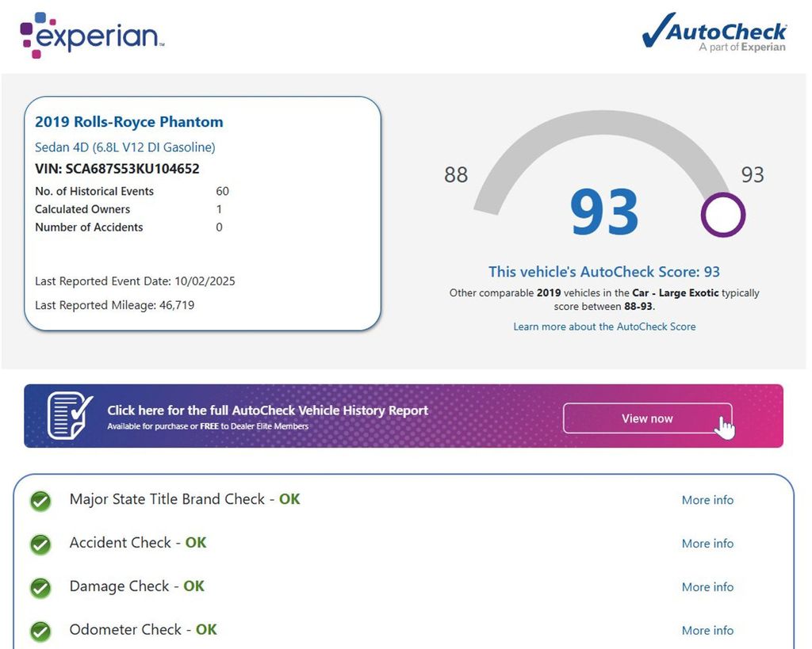The height and width of the screenshot is (649, 812).
Task: Click the Sedan 4D engine description line
Action: tap(125, 147)
